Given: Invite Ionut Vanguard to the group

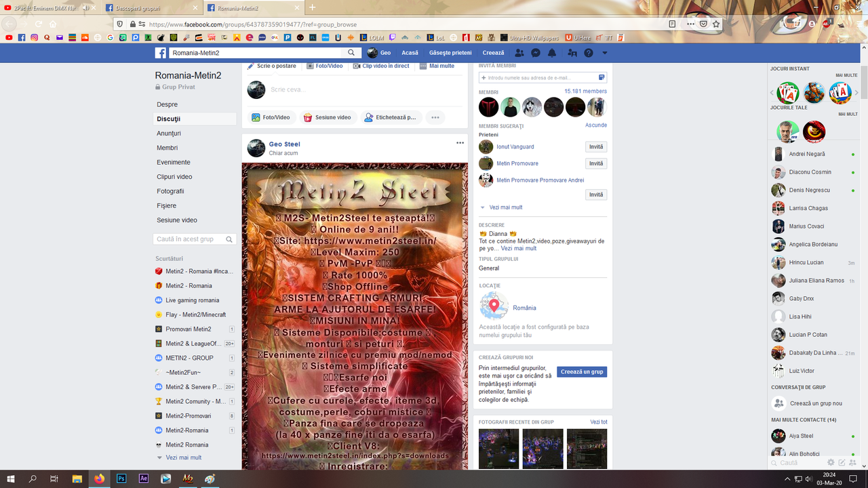Looking at the screenshot, I should point(596,146).
